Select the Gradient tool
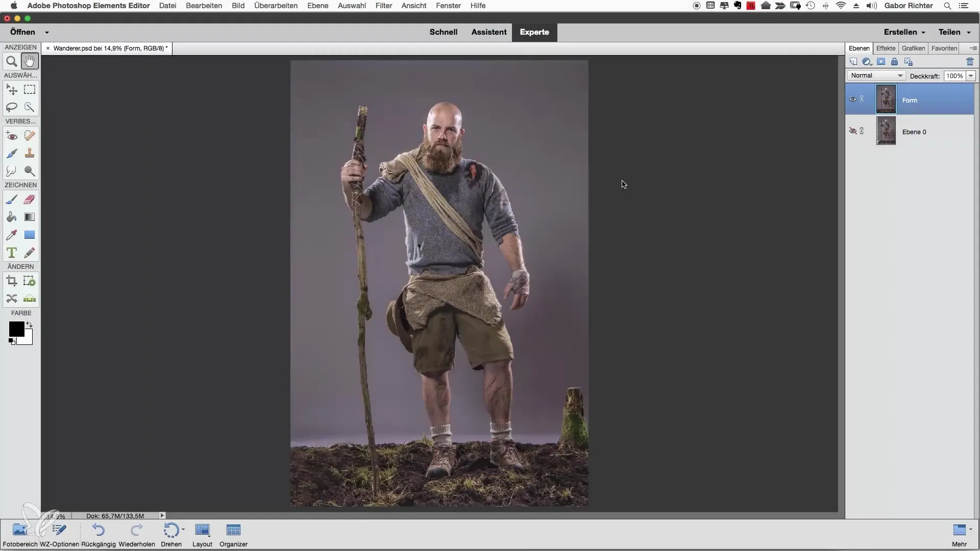The width and height of the screenshot is (980, 551). [30, 217]
